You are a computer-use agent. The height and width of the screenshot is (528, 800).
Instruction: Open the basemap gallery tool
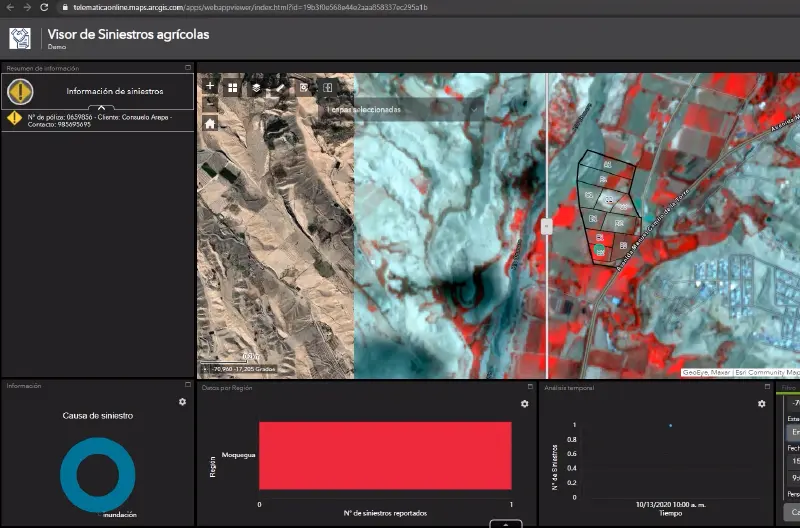click(233, 87)
